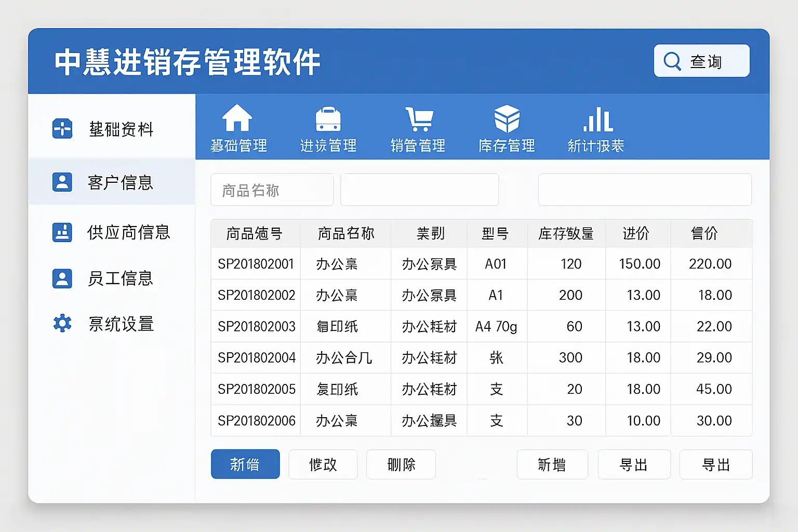Select the shopping cart sales icon
Image resolution: width=798 pixels, height=532 pixels.
pyautogui.click(x=419, y=119)
